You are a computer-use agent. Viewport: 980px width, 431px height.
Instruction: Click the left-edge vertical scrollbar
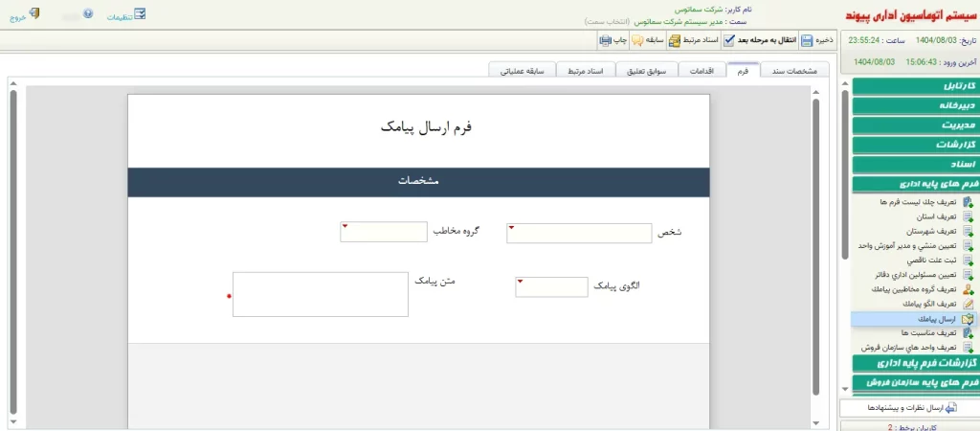tap(13, 250)
